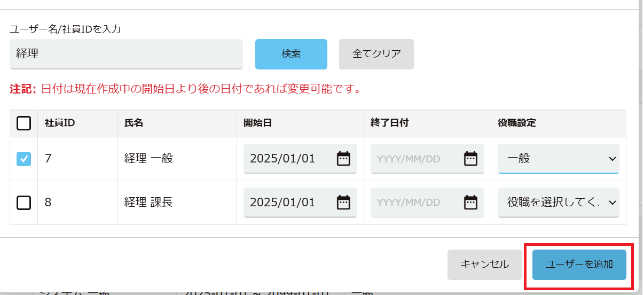Click the 全てクリア button
Image resolution: width=644 pixels, height=295 pixels.
(376, 54)
